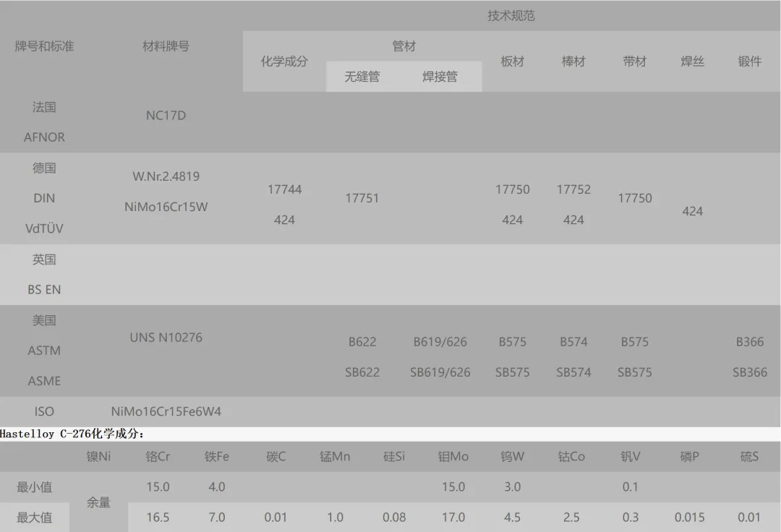Click the ASTM standard label
This screenshot has height=532, width=781.
44,351
